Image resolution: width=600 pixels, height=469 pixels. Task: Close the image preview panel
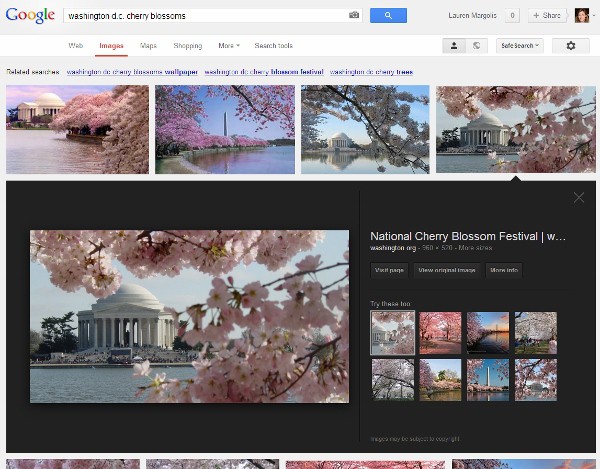click(579, 197)
